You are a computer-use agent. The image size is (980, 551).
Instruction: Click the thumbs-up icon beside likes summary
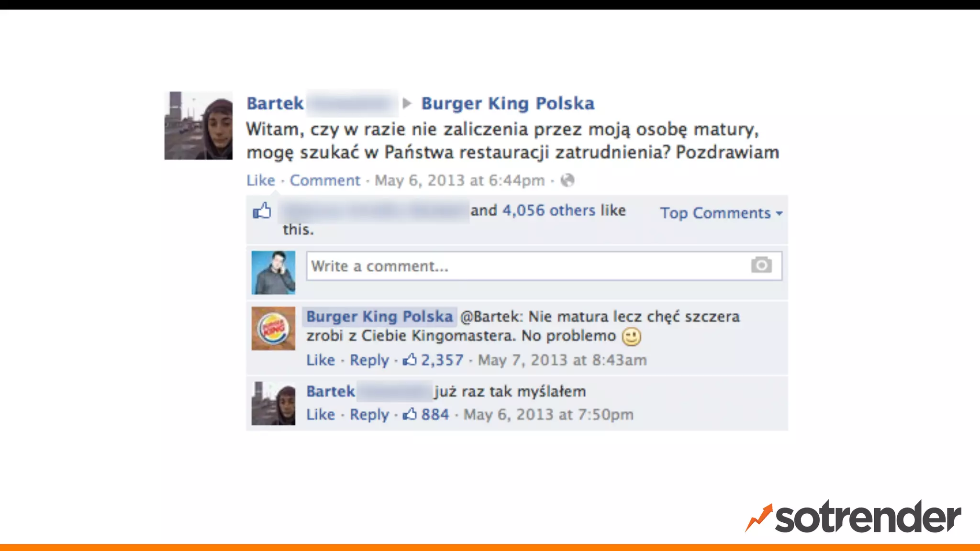(262, 210)
